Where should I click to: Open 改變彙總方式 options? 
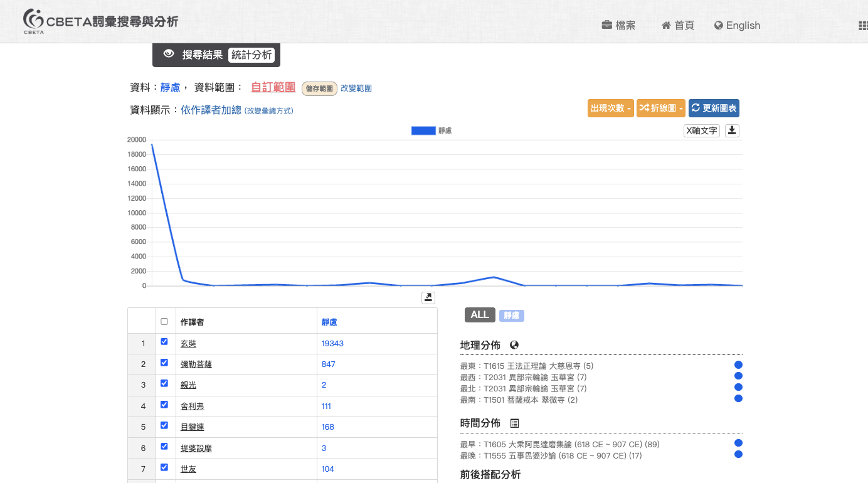pyautogui.click(x=268, y=111)
